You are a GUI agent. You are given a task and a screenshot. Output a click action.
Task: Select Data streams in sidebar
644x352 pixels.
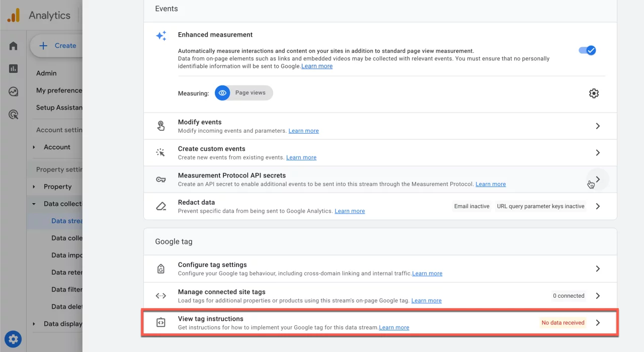[66, 221]
